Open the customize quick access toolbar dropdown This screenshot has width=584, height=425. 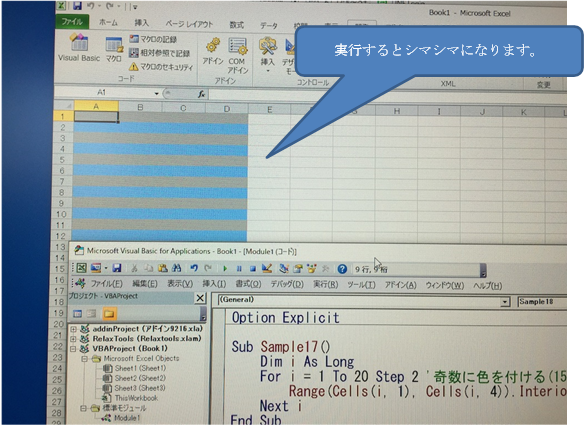pyautogui.click(x=135, y=7)
